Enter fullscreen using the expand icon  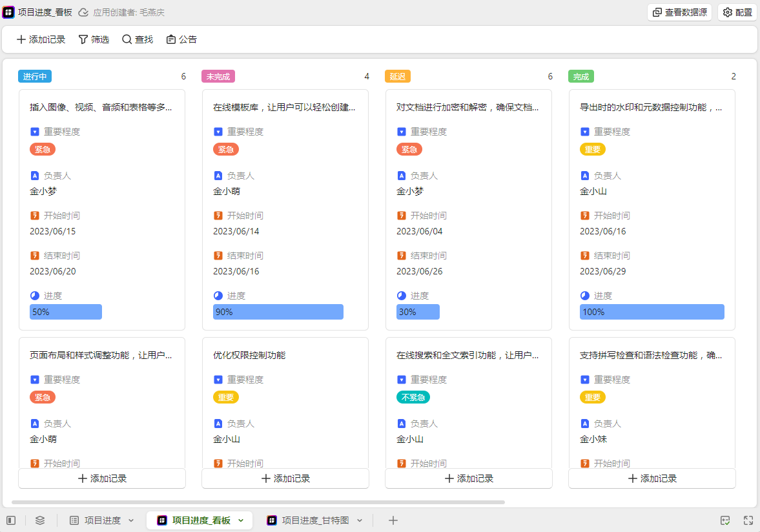tap(748, 520)
